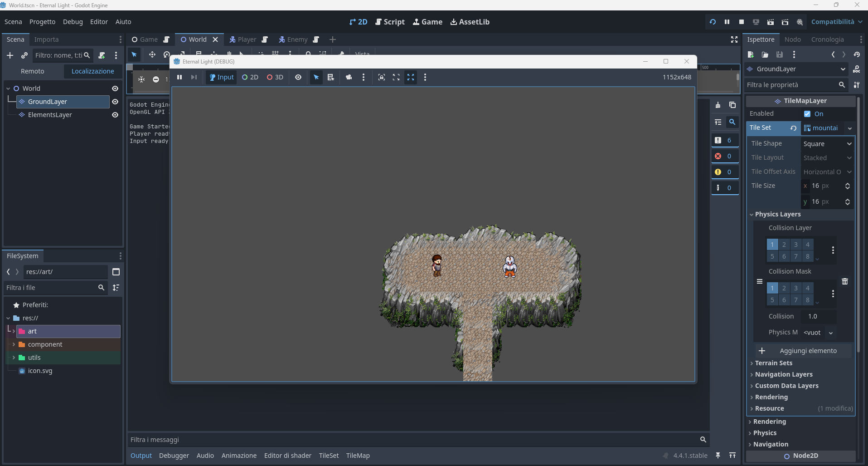Close the World scene tab
The width and height of the screenshot is (868, 466).
[x=215, y=39]
